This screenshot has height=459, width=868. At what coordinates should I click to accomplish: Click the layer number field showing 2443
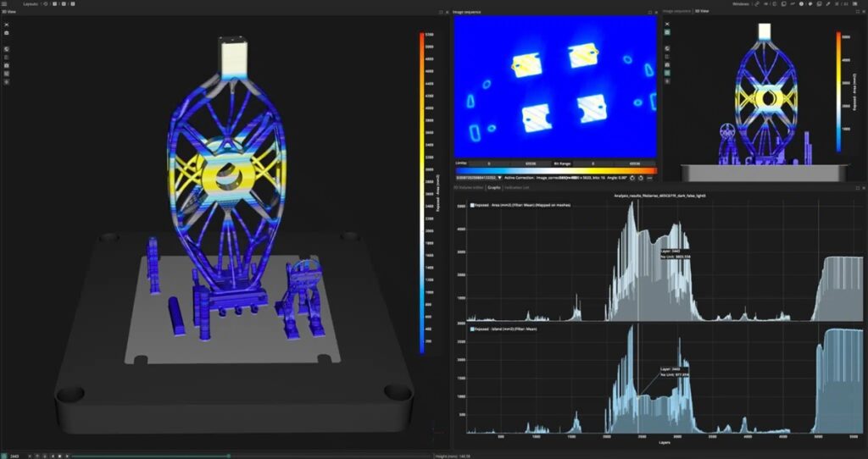click(x=15, y=456)
